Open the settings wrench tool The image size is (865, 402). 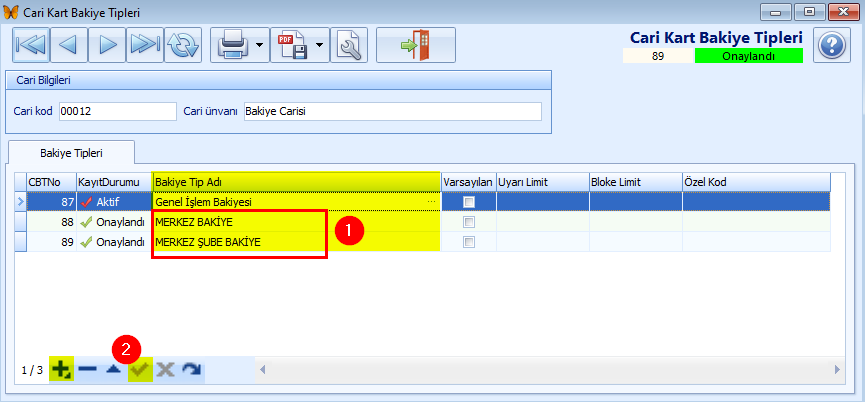point(349,45)
